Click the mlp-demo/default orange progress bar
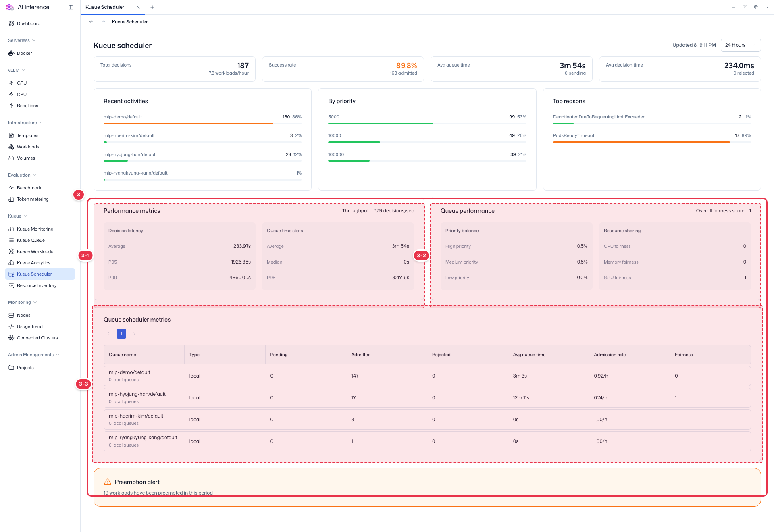774x532 pixels. (188, 123)
